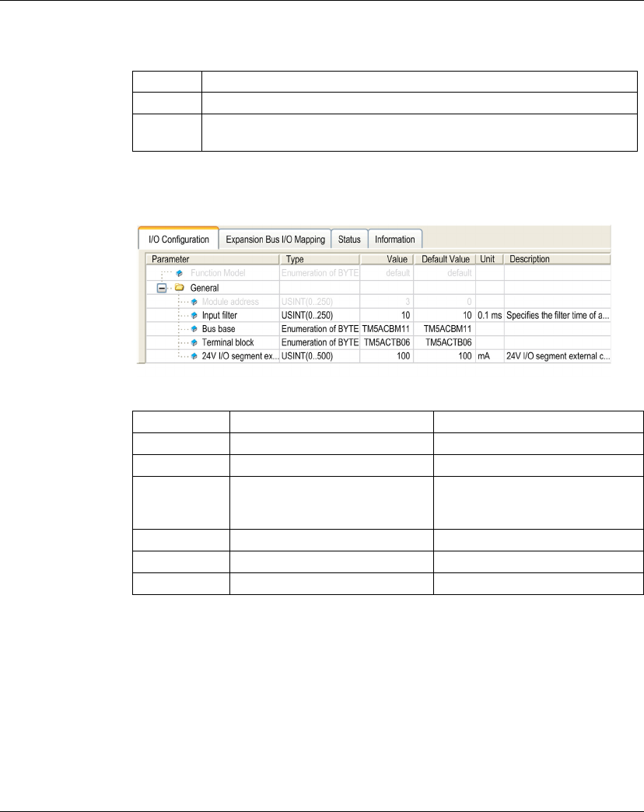Switch to the I/O Configuration tab
The height and width of the screenshot is (812, 644).
(179, 240)
